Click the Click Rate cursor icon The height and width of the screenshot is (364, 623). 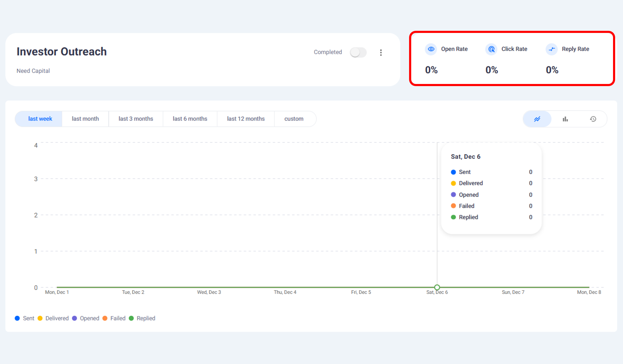492,49
